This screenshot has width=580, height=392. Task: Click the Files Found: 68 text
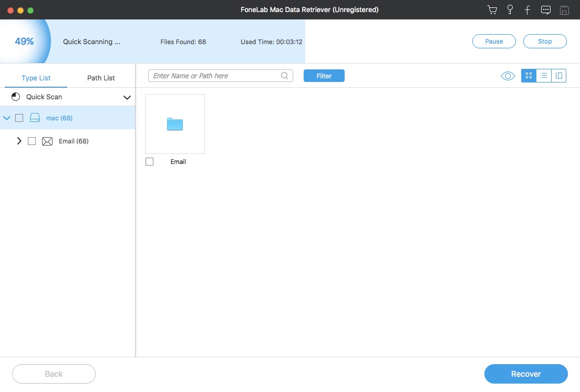point(183,42)
